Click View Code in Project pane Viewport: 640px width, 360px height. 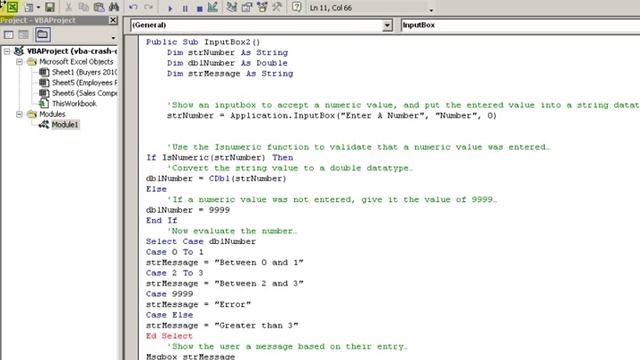pos(9,35)
